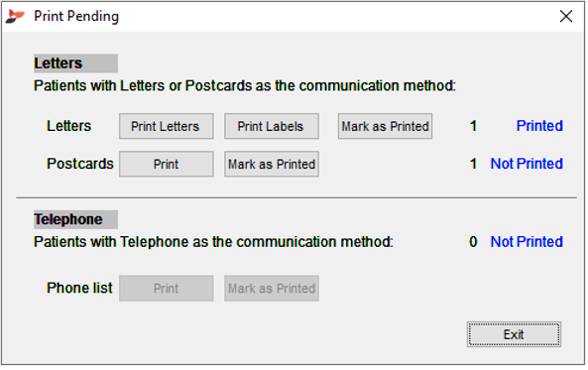
Task: Click the Letters count number
Action: point(473,126)
